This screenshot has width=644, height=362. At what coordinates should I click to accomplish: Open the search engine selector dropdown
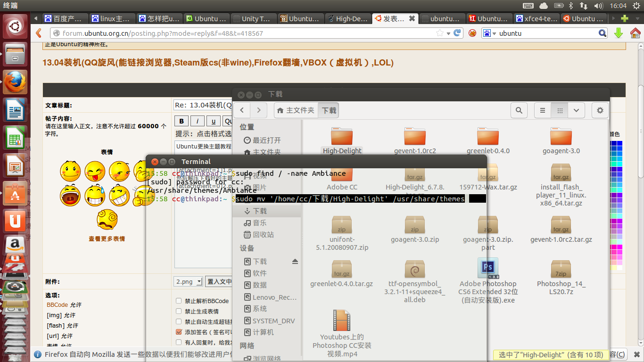tap(489, 33)
